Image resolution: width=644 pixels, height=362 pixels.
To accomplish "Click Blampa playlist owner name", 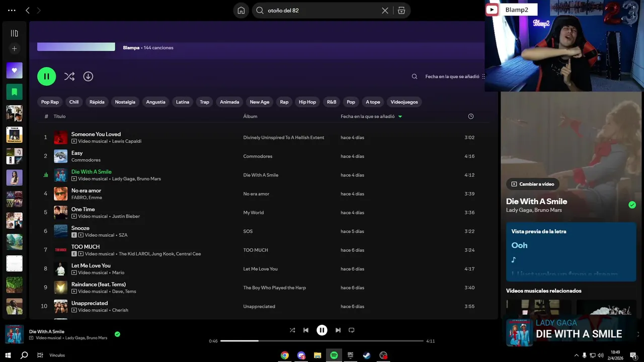I will pos(131,48).
